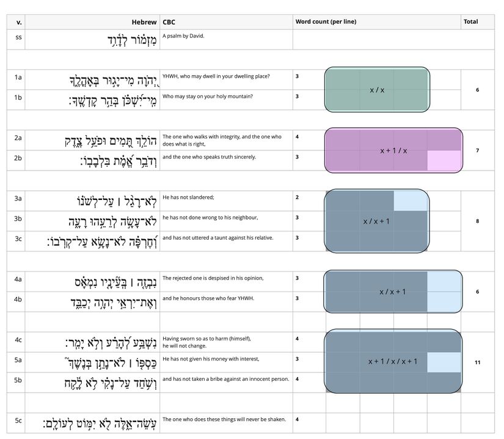Click the "v." column header cell
Image resolution: width=504 pixels, height=439 pixels.
click(19, 22)
